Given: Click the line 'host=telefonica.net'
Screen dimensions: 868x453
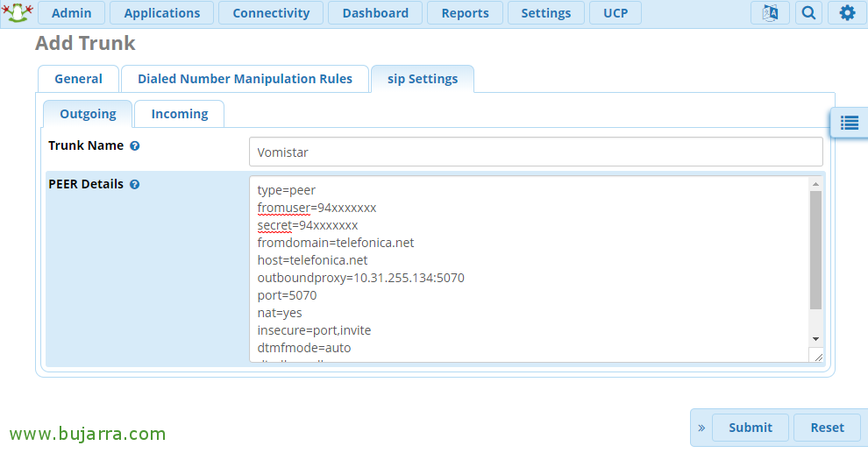Looking at the screenshot, I should 312,260.
